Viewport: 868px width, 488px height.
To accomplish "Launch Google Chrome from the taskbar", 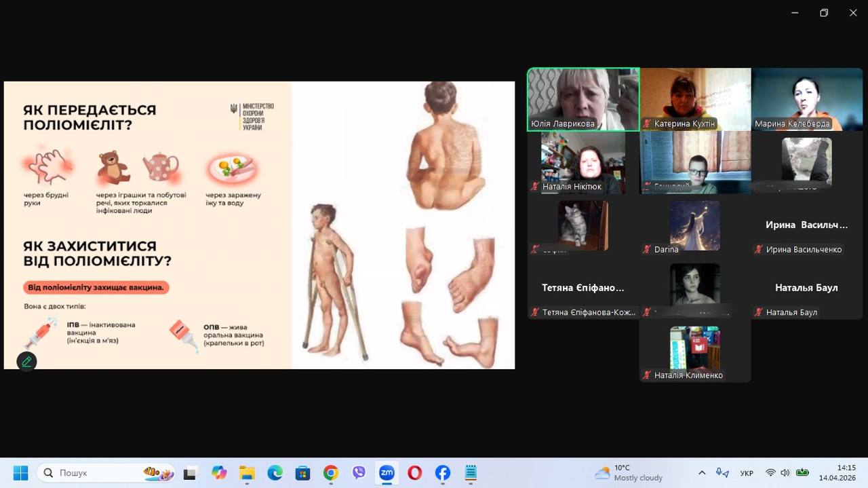I will [331, 473].
